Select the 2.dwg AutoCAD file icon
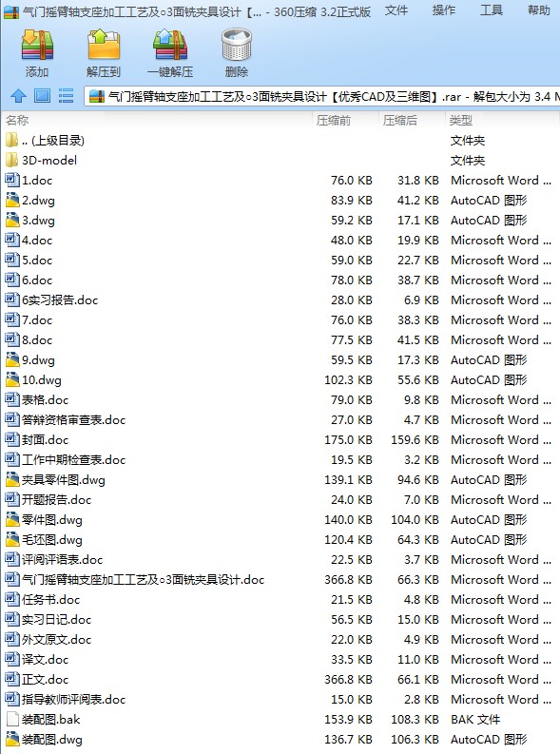Screen dimensions: 560x754 coord(12,200)
